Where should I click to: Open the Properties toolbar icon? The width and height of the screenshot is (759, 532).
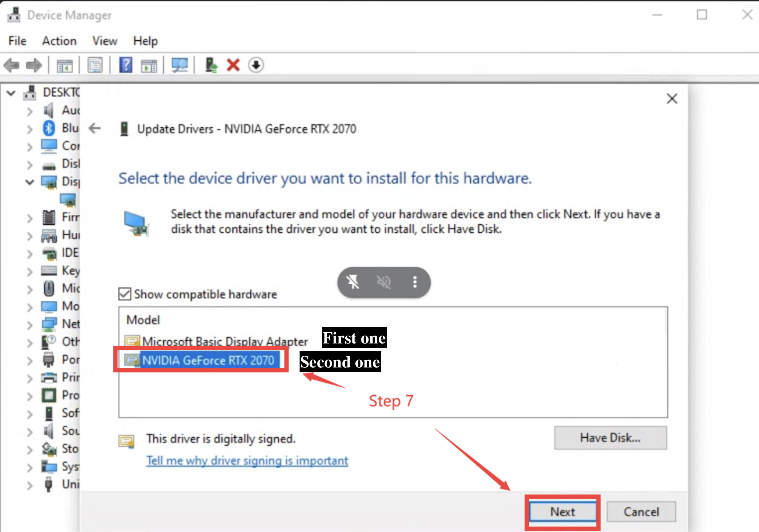[x=95, y=65]
